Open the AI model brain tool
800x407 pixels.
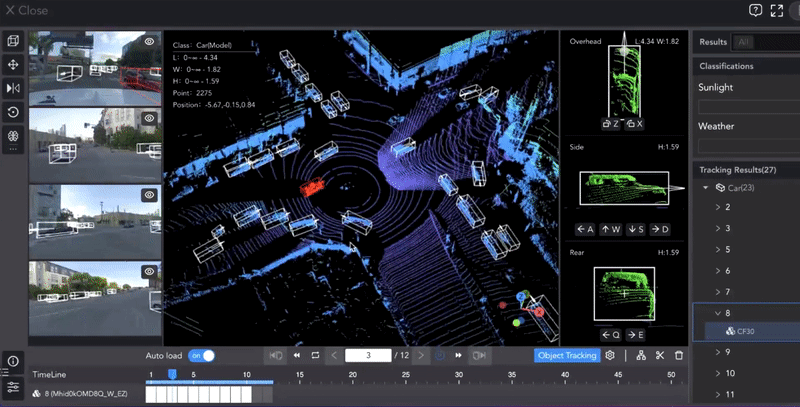[13, 136]
